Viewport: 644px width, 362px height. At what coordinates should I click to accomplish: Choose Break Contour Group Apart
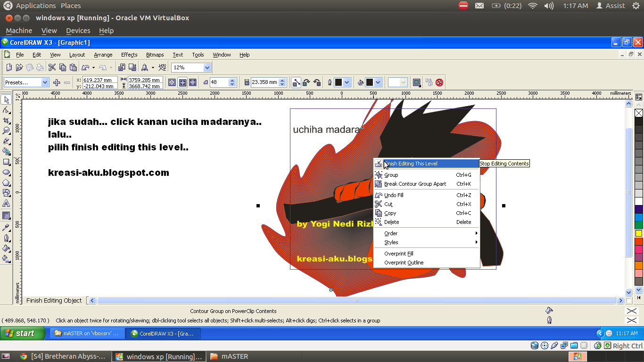[426, 184]
